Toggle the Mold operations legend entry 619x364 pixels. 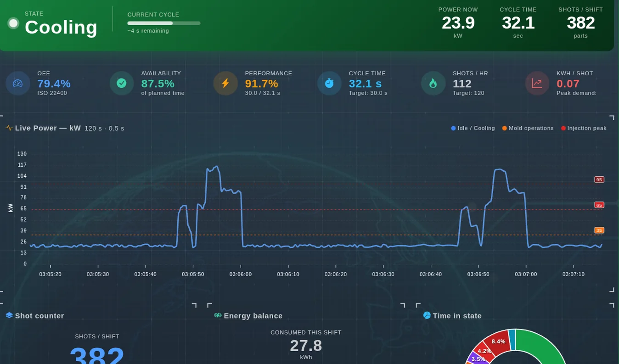click(x=528, y=128)
